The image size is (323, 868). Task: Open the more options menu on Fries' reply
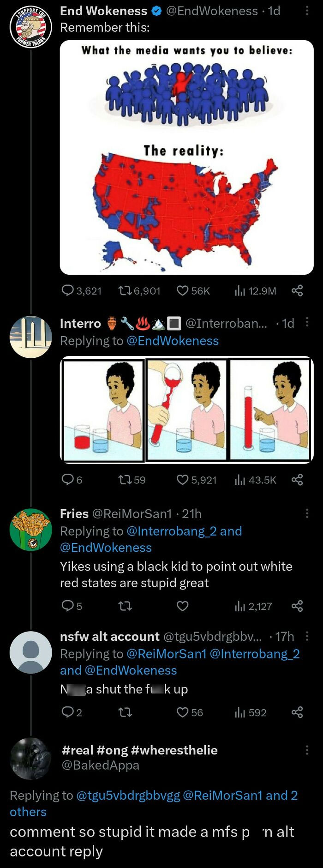pyautogui.click(x=307, y=514)
